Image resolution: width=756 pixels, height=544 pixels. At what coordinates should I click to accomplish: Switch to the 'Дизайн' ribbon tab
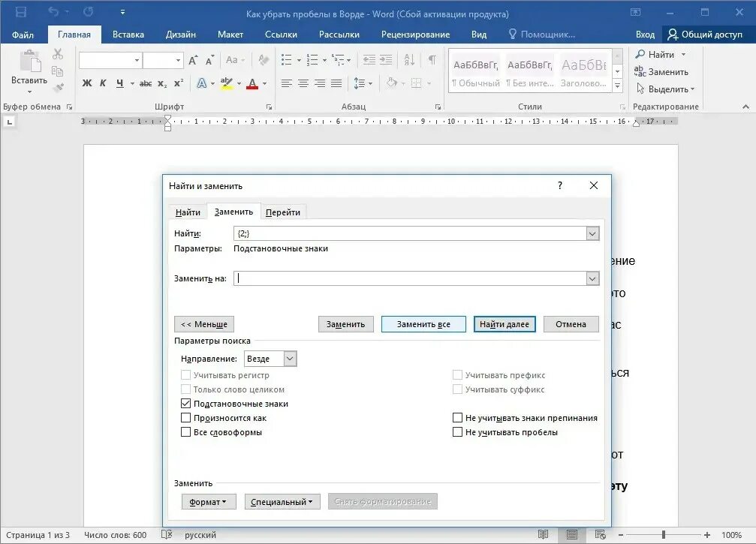[x=181, y=35]
